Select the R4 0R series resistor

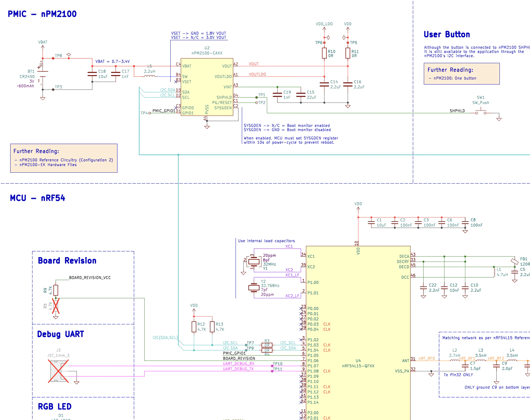(267, 350)
